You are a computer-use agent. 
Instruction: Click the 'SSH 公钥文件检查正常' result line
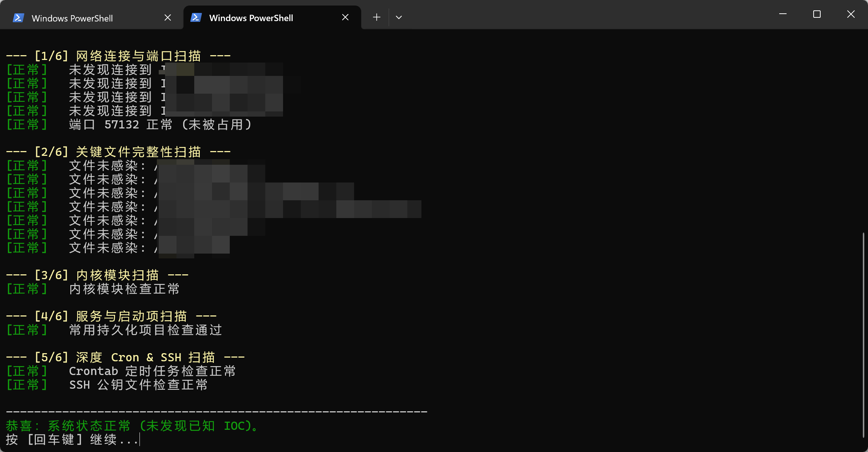pos(138,385)
